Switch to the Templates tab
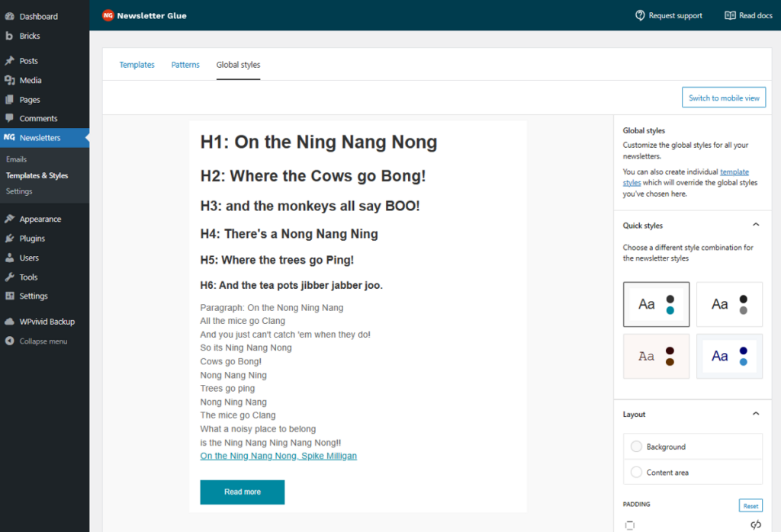This screenshot has height=532, width=781. coord(137,65)
